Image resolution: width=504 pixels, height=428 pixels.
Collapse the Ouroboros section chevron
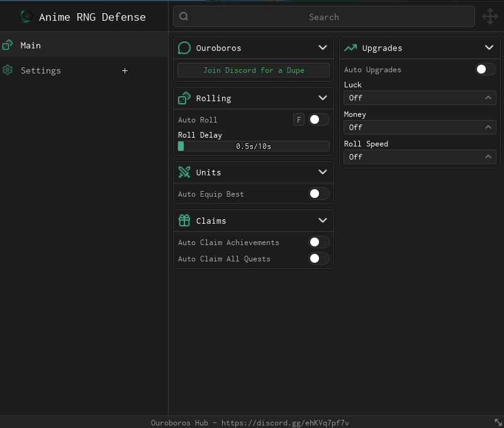[323, 48]
